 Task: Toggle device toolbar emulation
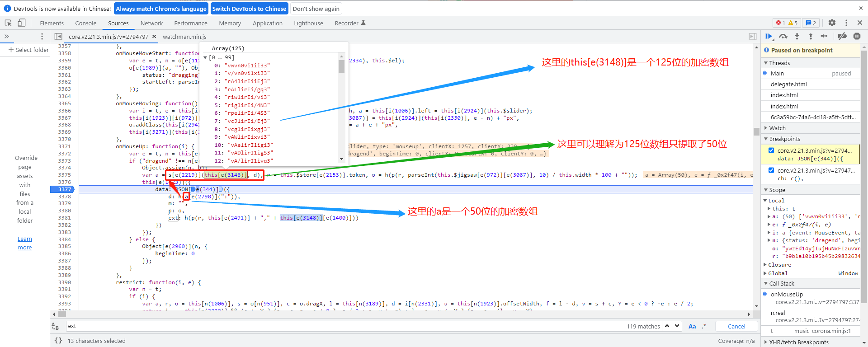pos(22,23)
